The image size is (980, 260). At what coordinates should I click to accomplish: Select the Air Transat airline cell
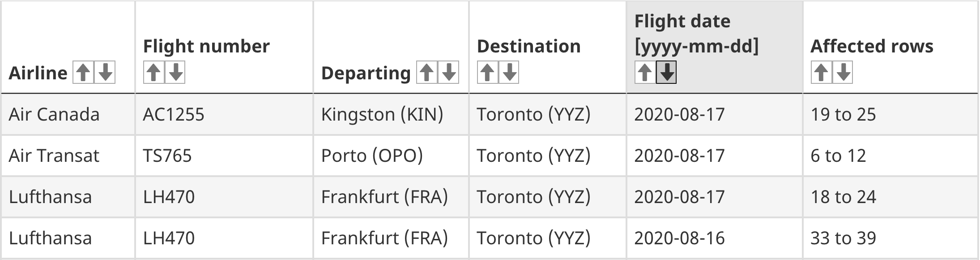coord(68,156)
